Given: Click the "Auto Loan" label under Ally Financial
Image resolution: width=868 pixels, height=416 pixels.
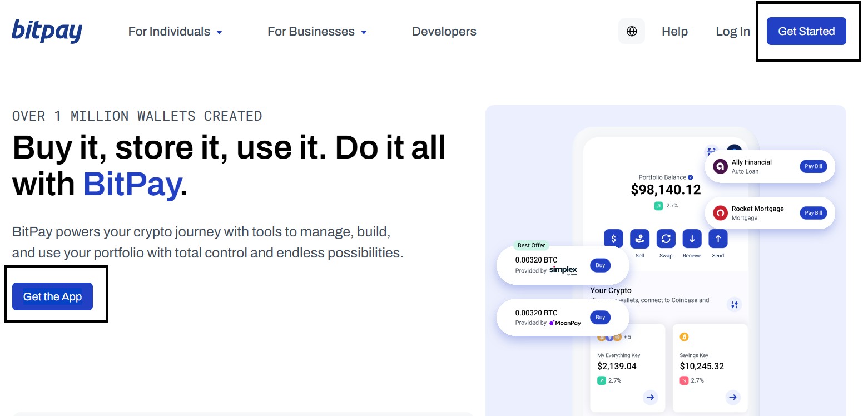Looking at the screenshot, I should click(x=745, y=171).
